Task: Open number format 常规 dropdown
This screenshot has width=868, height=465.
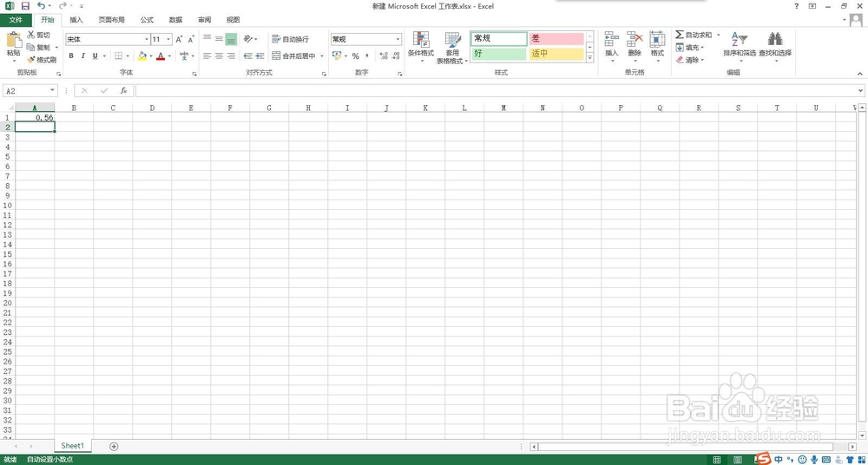Action: tap(398, 39)
